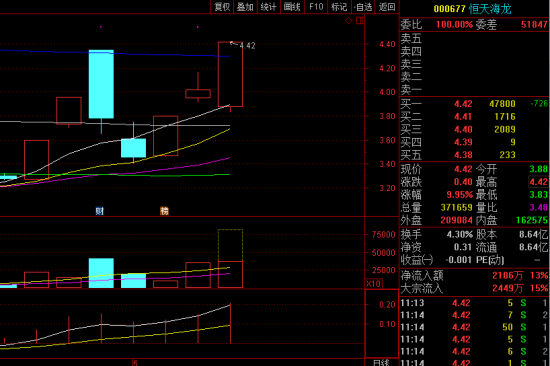Select the tall cyan candlestick bar
550x366 pixels.
pyautogui.click(x=101, y=84)
